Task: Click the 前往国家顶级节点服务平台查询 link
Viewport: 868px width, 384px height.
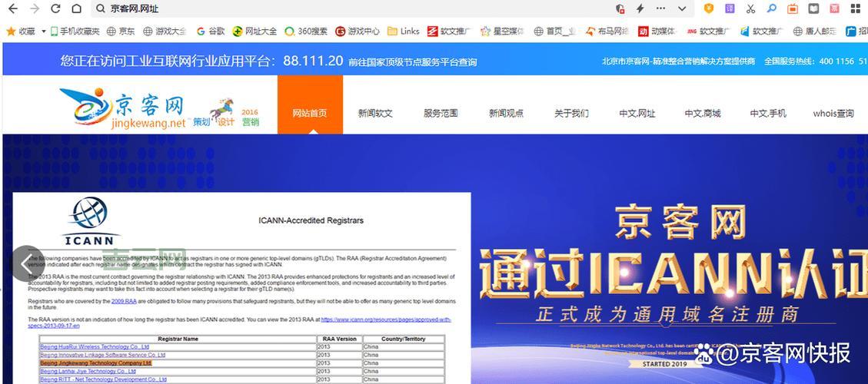Action: pyautogui.click(x=412, y=62)
